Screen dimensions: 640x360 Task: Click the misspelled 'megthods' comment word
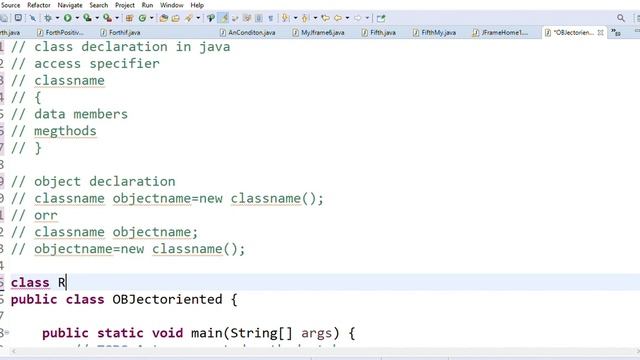click(x=65, y=131)
